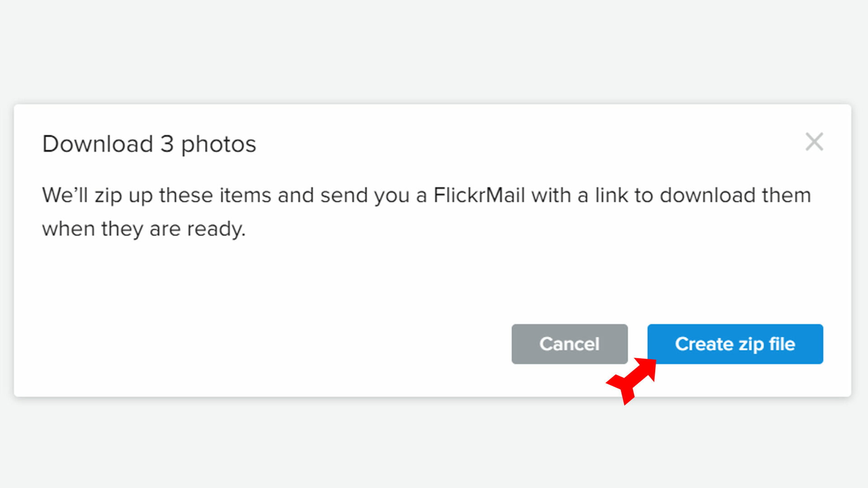Click the Create zip file button
The image size is (868, 488).
(735, 344)
